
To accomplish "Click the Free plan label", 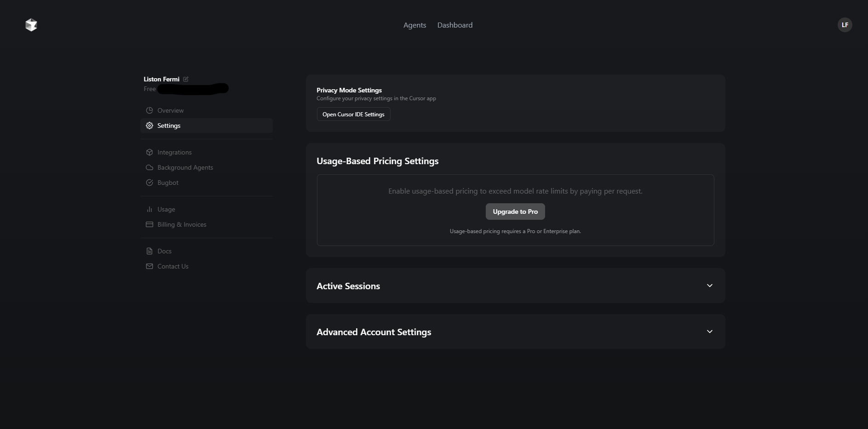I will 149,89.
